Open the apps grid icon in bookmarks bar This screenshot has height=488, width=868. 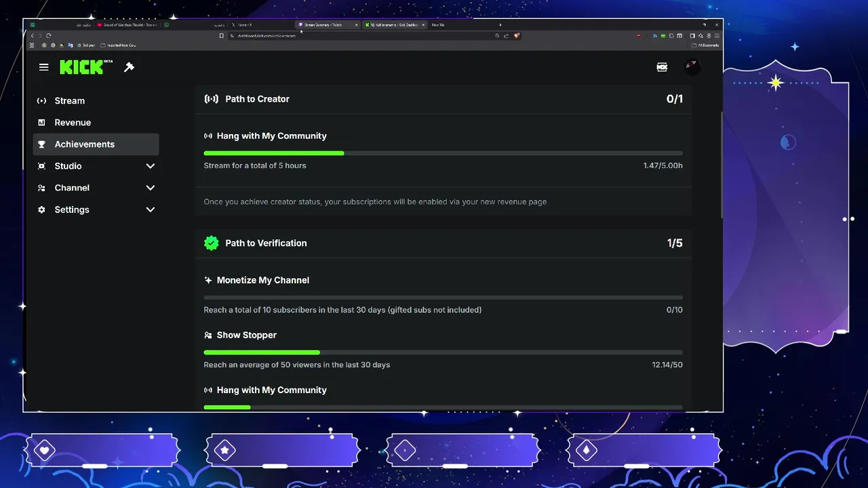point(32,45)
